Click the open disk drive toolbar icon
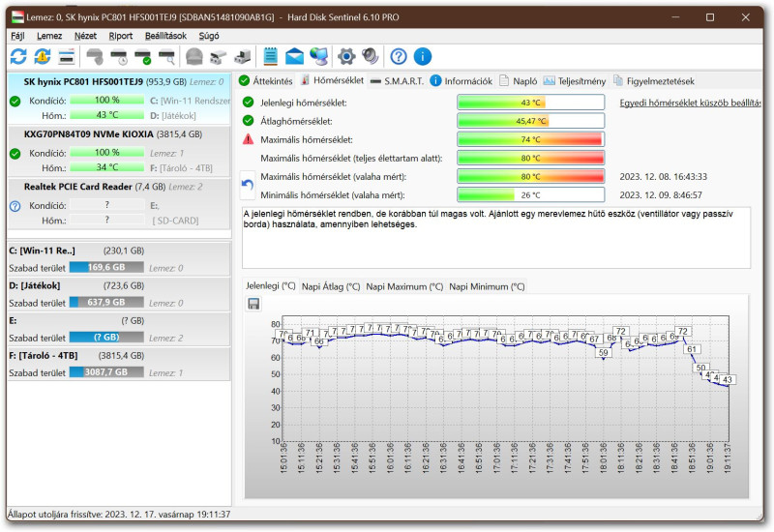774x532 pixels. point(219,57)
